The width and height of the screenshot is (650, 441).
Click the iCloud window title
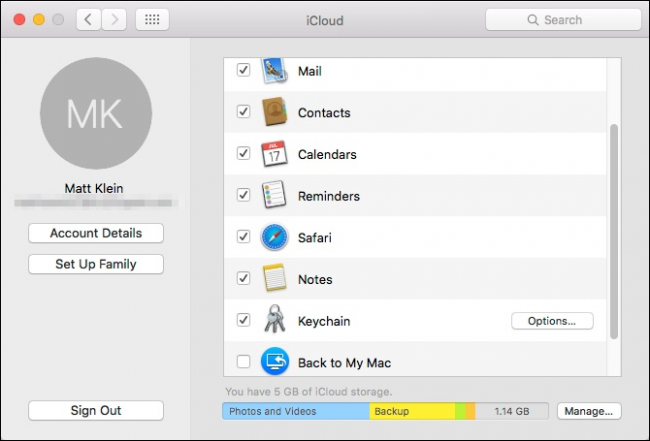coord(325,20)
